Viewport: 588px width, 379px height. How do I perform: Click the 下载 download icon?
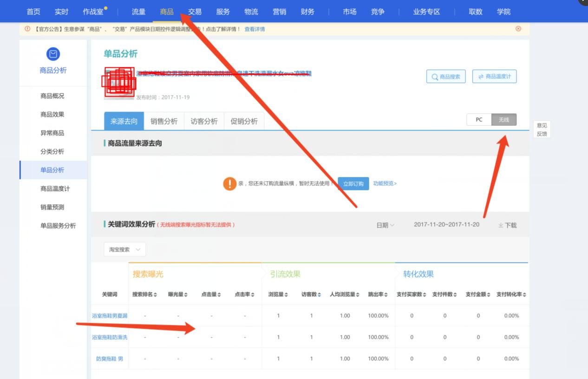[501, 225]
